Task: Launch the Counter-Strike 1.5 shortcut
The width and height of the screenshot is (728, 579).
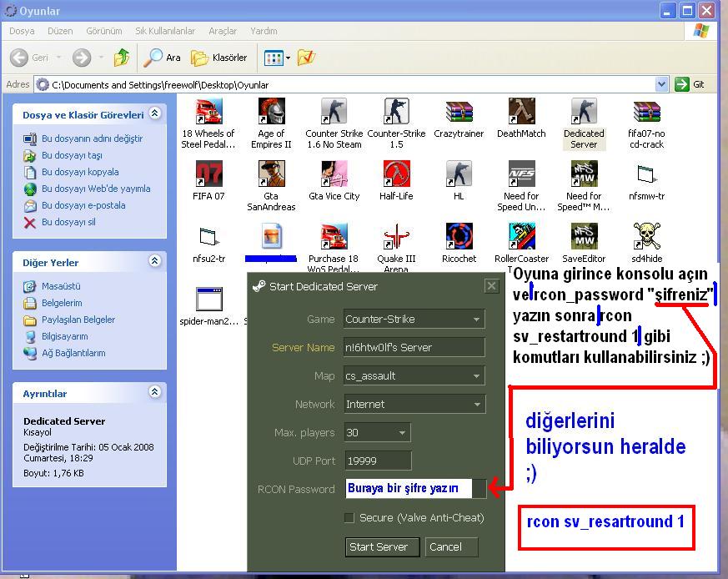Action: click(x=396, y=123)
